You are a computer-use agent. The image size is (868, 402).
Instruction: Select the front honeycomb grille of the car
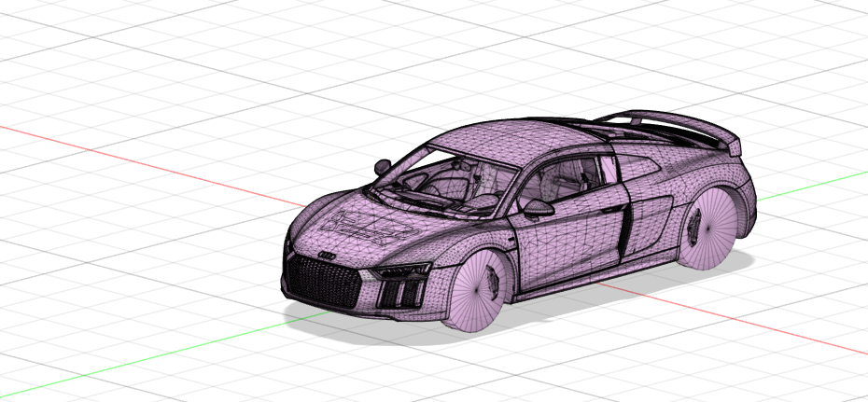pyautogui.click(x=322, y=283)
